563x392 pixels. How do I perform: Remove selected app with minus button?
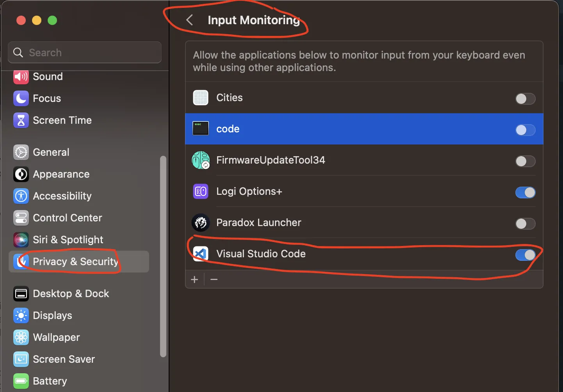tap(214, 280)
